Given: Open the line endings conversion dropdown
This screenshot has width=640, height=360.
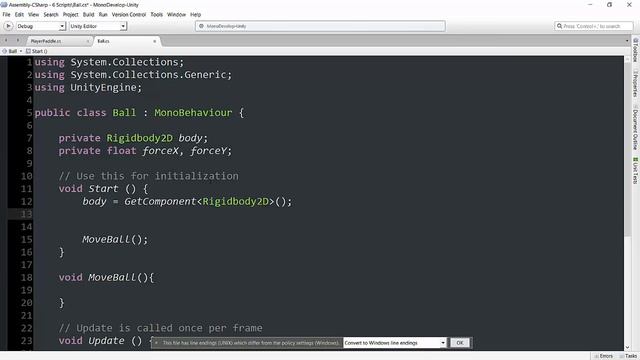Looking at the screenshot, I should (x=395, y=343).
